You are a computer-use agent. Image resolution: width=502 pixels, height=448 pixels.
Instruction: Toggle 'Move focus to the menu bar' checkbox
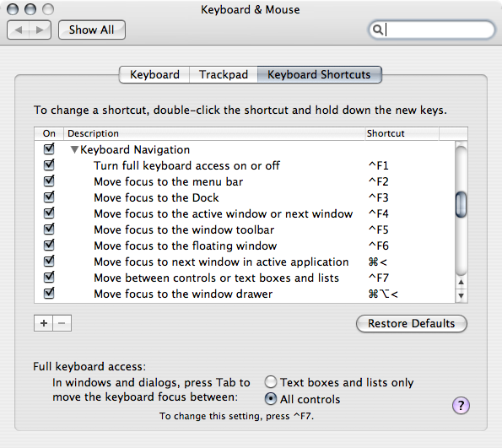coord(49,181)
